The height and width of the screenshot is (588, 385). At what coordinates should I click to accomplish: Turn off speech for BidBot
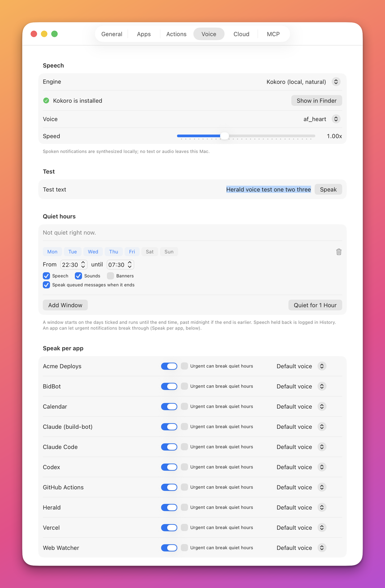[169, 386]
